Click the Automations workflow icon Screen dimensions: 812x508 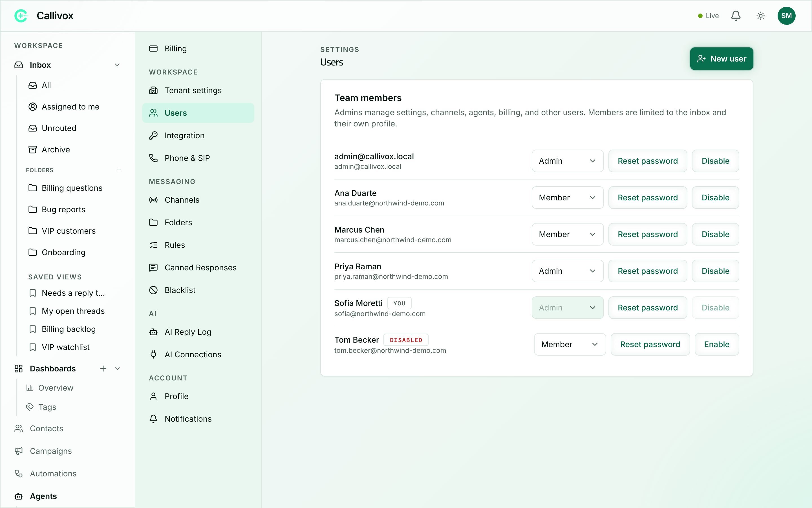[19, 473]
